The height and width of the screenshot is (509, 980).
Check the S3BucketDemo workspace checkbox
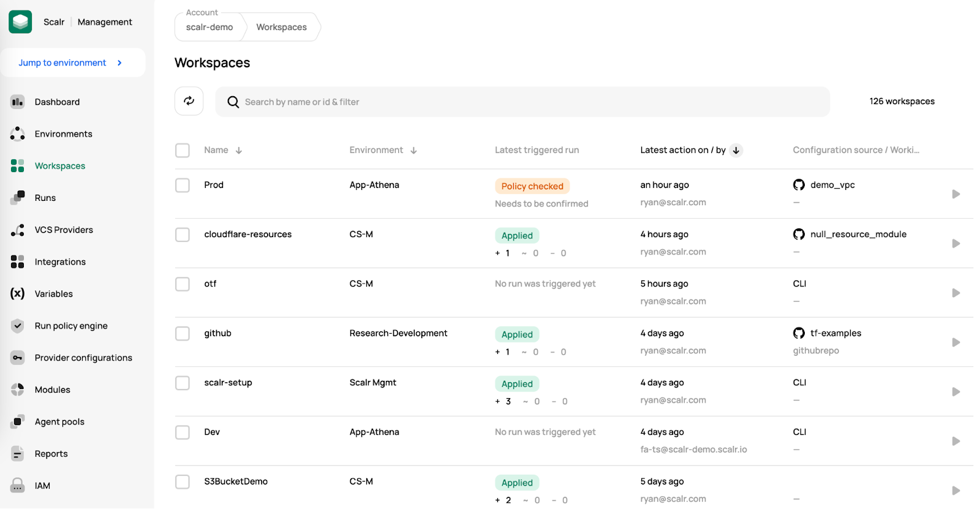[183, 481]
